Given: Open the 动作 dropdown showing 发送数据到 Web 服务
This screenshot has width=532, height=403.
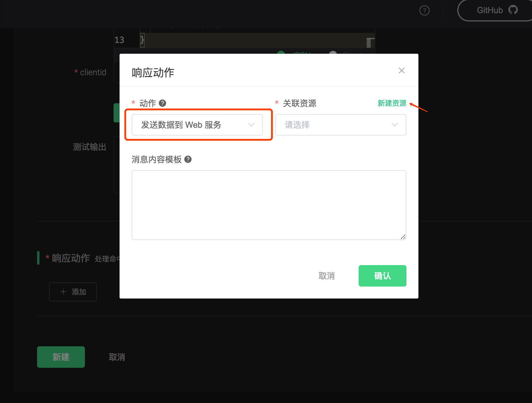Looking at the screenshot, I should (197, 125).
